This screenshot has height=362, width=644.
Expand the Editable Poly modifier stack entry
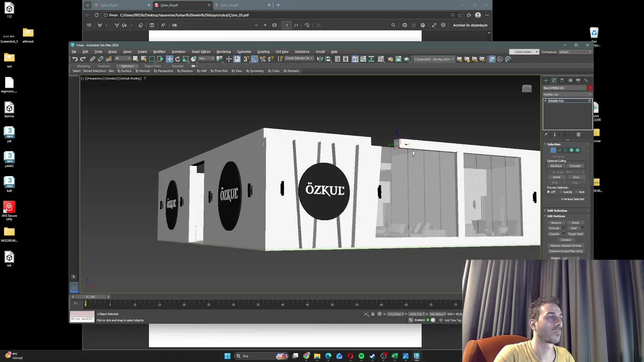click(545, 101)
